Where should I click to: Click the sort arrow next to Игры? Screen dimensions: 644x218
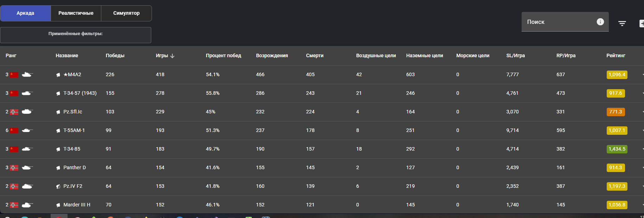(x=172, y=56)
